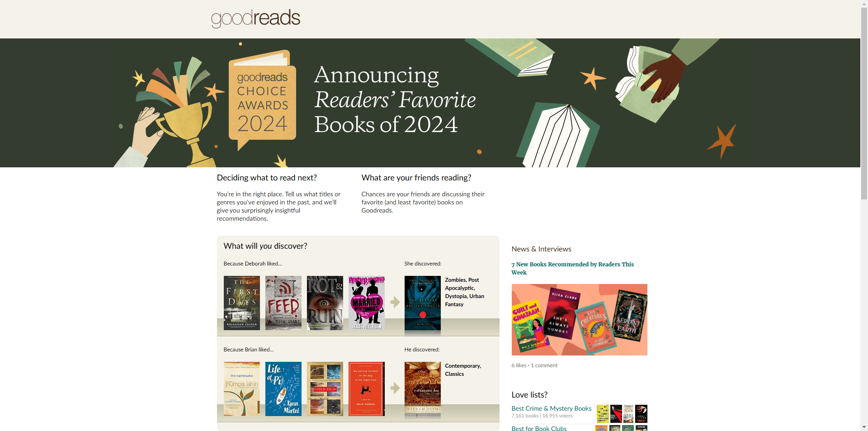Click first Crime & Mystery list cover thumbnail
This screenshot has width=868, height=431.
(x=602, y=414)
